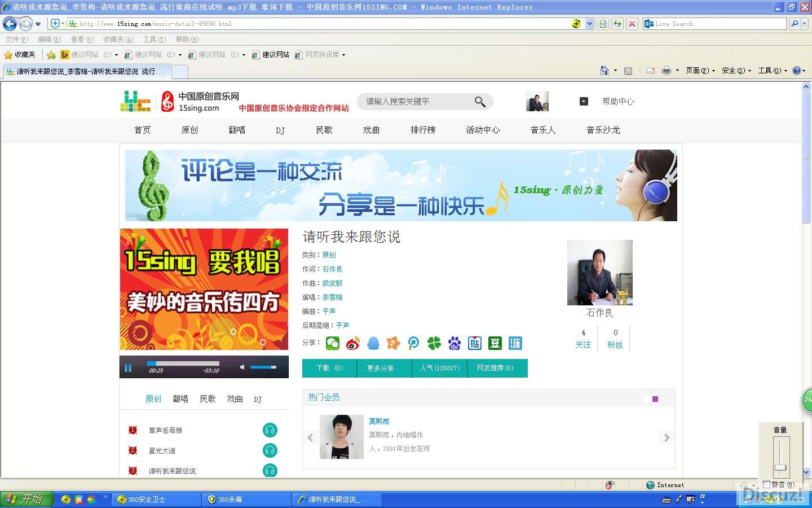This screenshot has width=812, height=508.
Task: Share with the green four-leaf clover icon
Action: point(434,343)
